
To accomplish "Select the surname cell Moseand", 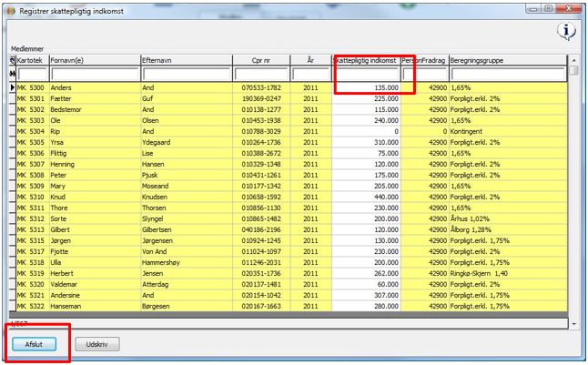I will coord(187,186).
